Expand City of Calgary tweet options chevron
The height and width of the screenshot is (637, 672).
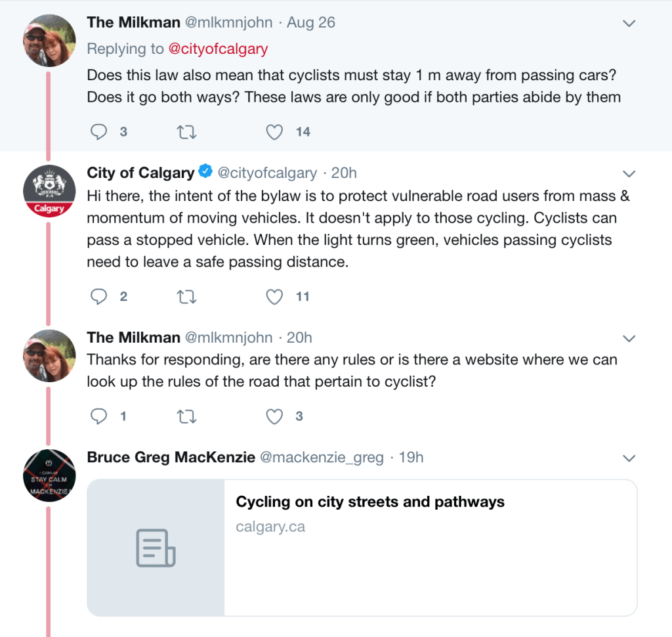coord(629,174)
